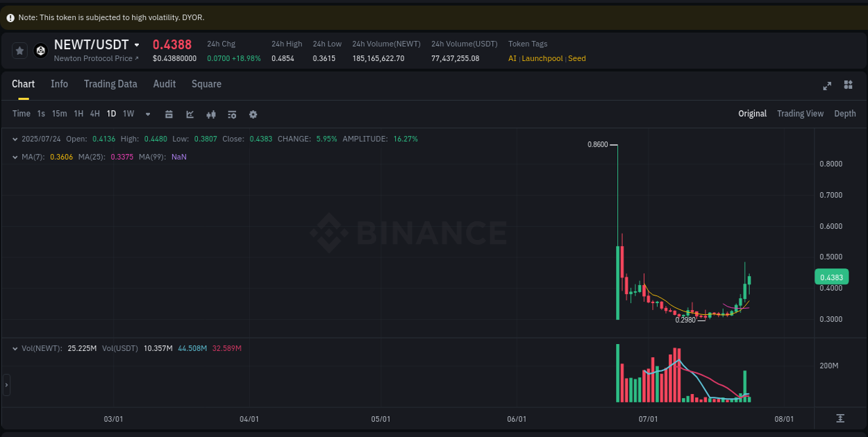Open the widgets layout icon
This screenshot has height=437, width=868.
pos(848,85)
